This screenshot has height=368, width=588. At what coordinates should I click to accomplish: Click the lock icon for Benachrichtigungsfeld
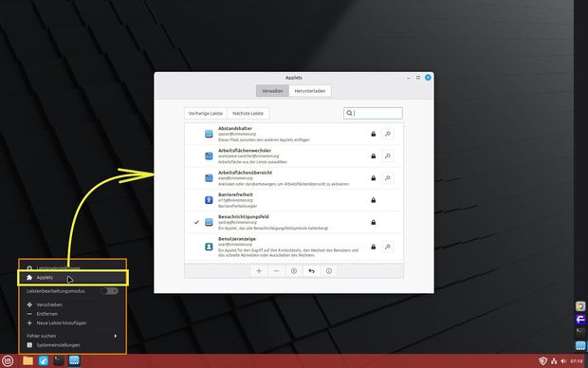[x=373, y=223]
